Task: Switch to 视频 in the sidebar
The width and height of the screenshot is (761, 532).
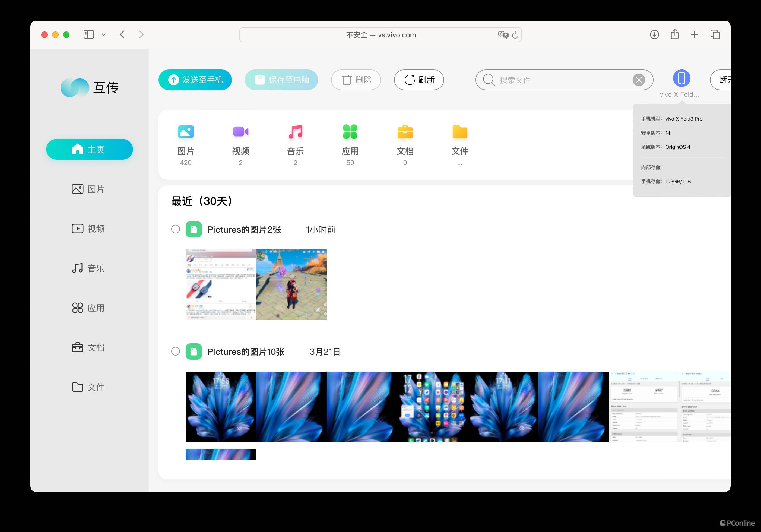Action: 89,229
